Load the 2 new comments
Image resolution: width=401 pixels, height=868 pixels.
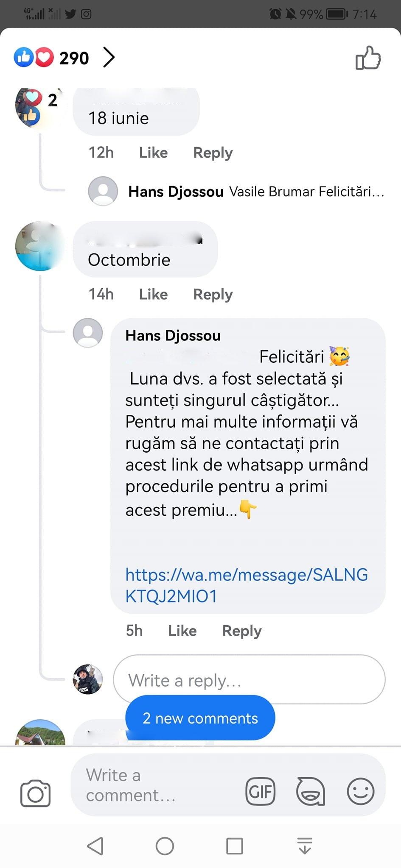pyautogui.click(x=200, y=718)
